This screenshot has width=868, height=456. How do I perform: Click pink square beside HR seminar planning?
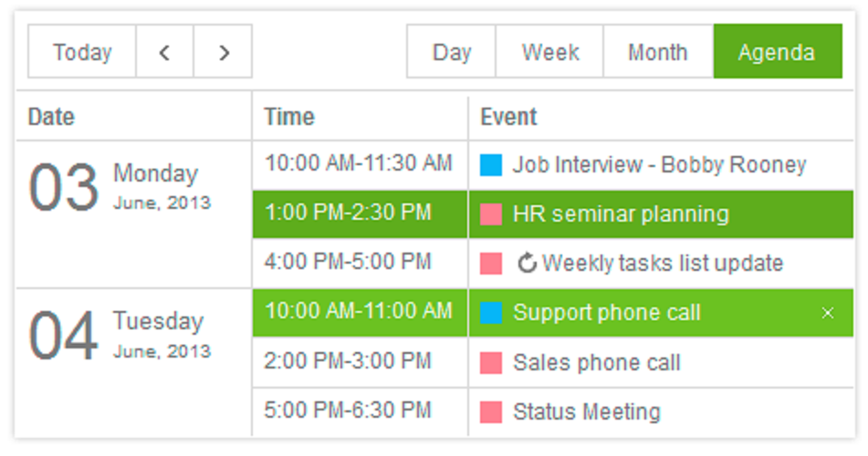tap(491, 215)
